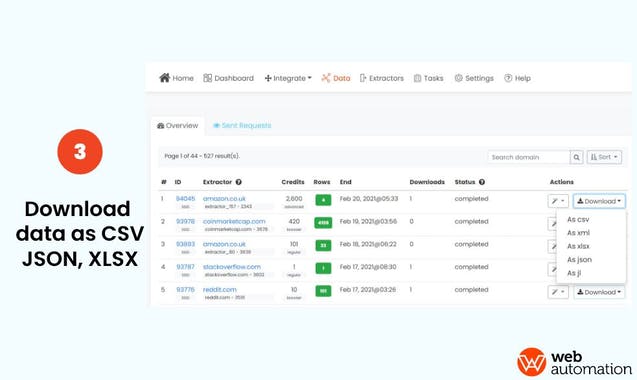The width and height of the screenshot is (637, 380).
Task: Click the Extractor column info icon
Action: point(238,182)
